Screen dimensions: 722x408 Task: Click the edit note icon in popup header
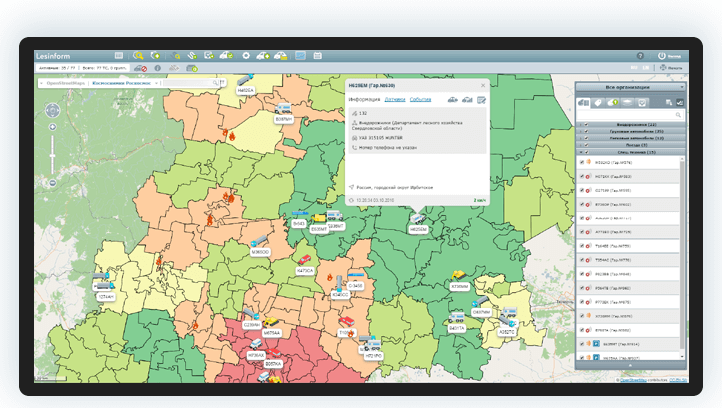pos(481,100)
